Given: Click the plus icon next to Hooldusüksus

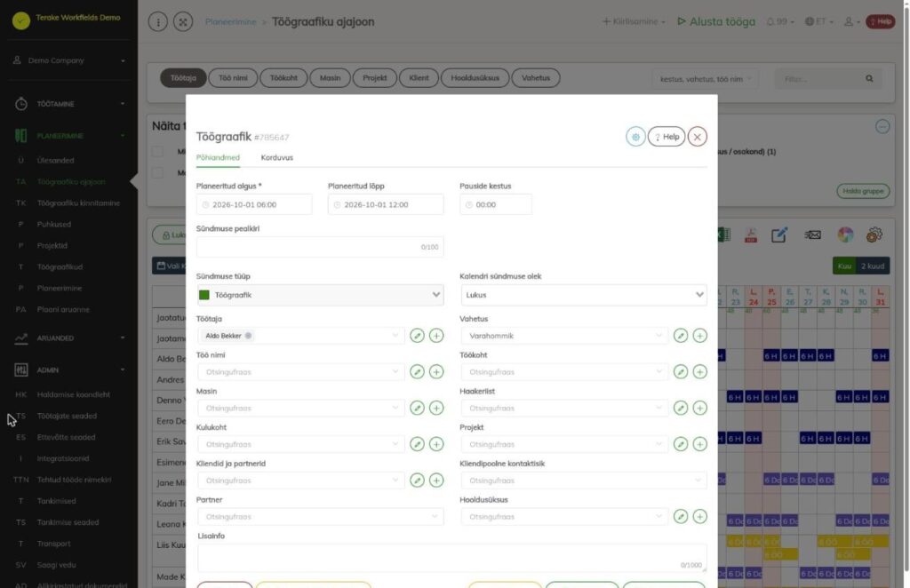Looking at the screenshot, I should tap(700, 517).
